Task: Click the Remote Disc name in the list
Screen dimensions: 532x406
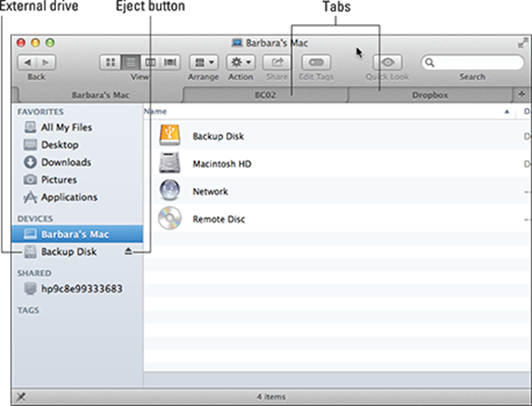Action: point(219,219)
